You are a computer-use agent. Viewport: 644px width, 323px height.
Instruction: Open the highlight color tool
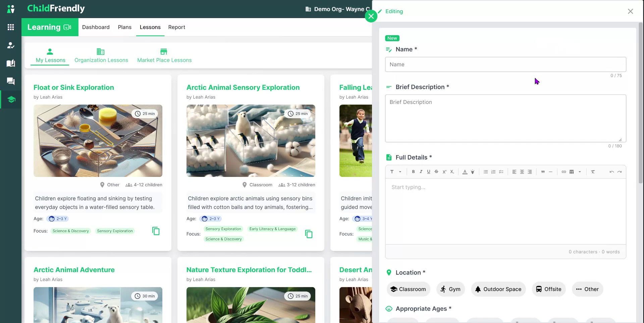coord(473,172)
